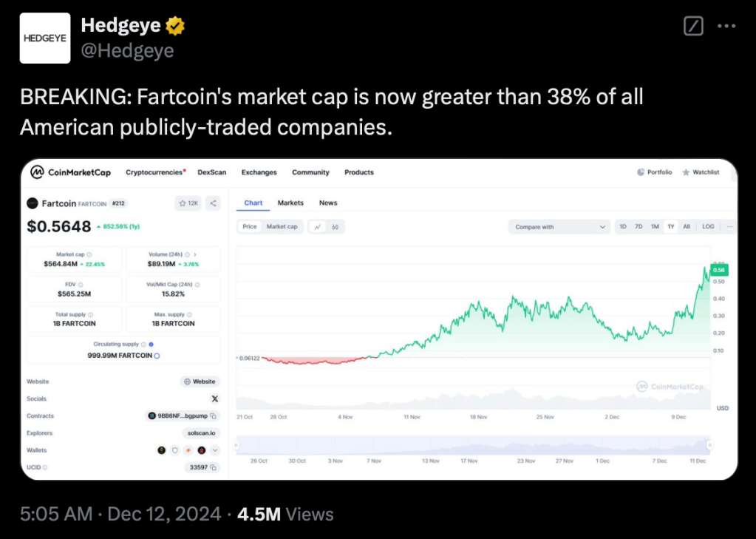Click the 12K star watchlist button
This screenshot has height=539, width=756.
coord(188,203)
